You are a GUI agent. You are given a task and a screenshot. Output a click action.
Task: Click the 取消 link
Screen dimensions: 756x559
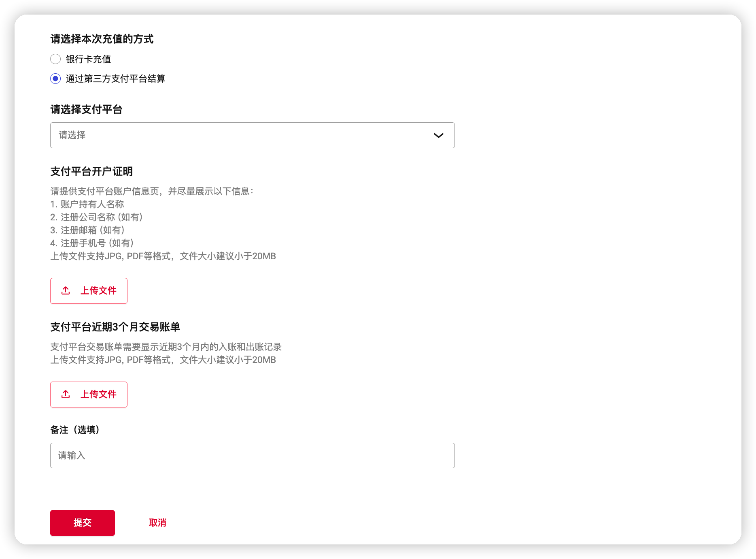click(157, 523)
